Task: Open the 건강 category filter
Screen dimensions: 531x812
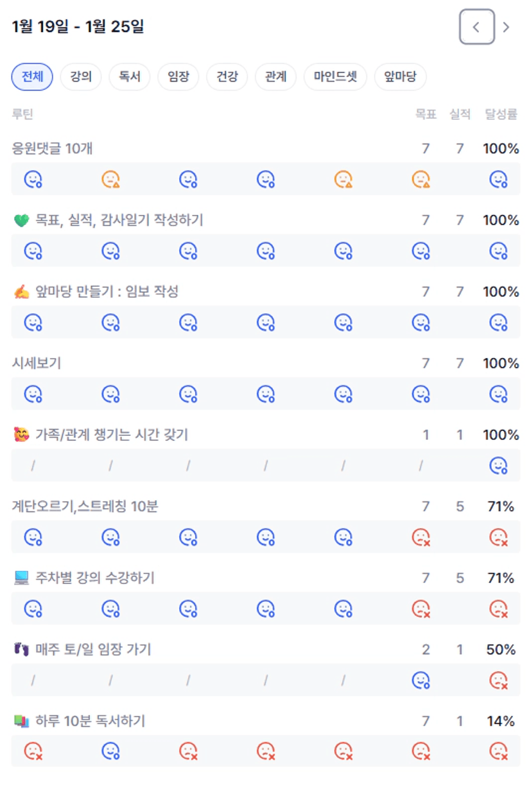Action: tap(227, 78)
